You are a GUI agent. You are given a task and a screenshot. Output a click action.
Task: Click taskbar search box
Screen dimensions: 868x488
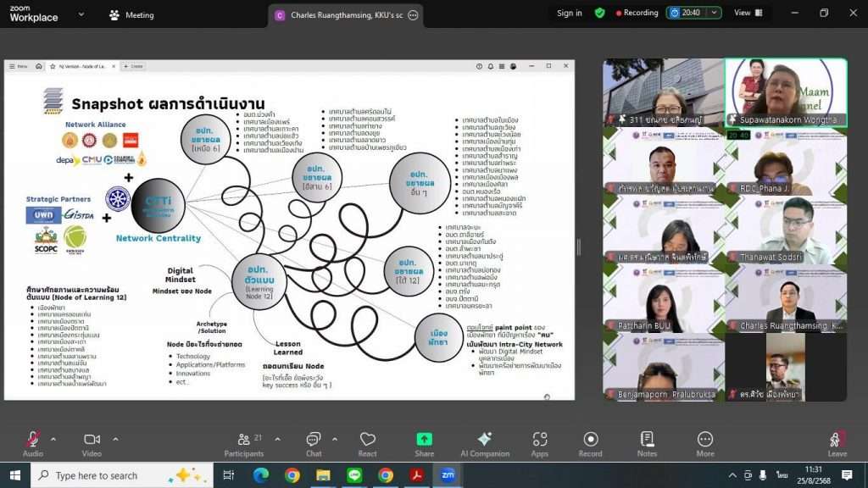tap(122, 475)
